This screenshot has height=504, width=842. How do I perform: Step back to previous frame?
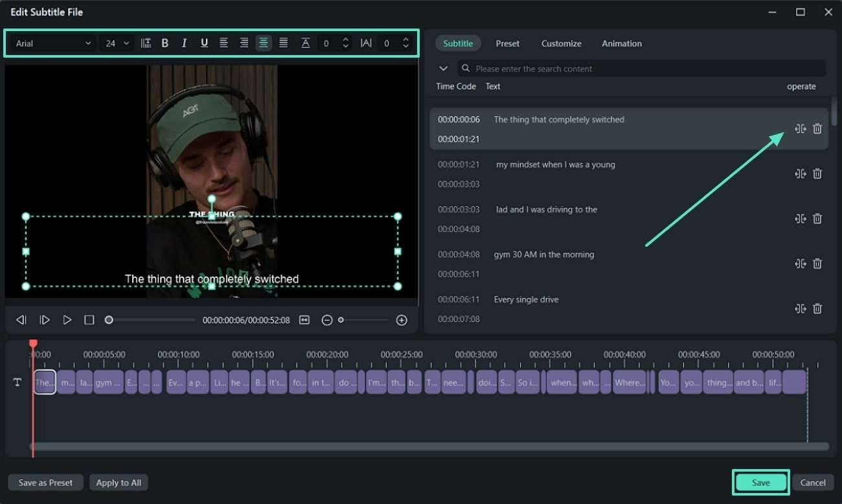click(21, 320)
